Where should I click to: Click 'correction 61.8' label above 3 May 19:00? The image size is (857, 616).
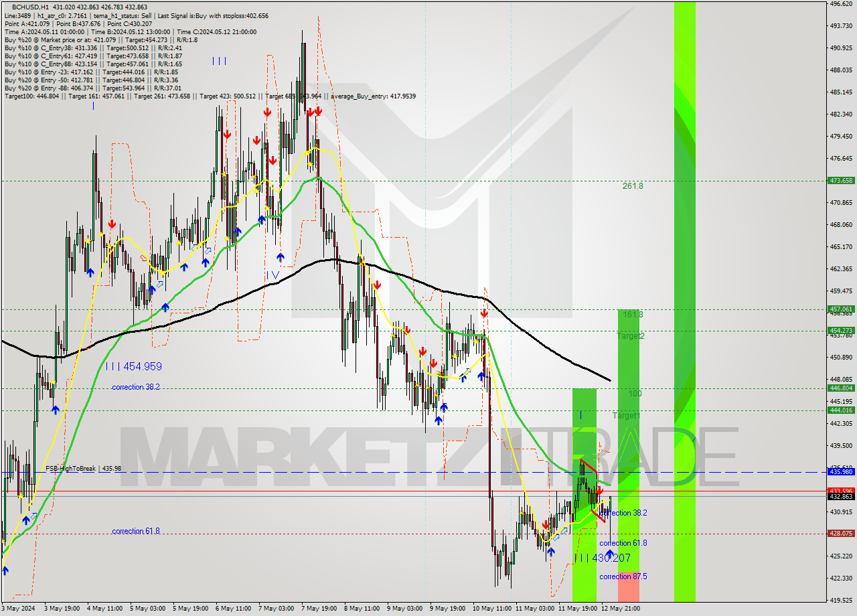136,531
